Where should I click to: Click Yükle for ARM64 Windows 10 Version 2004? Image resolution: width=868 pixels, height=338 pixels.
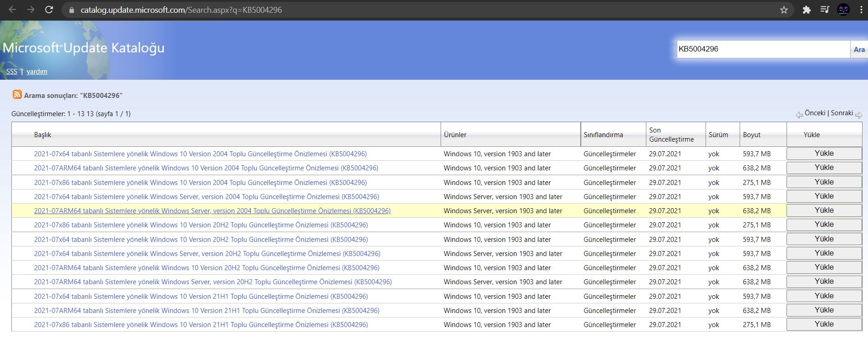[824, 168]
